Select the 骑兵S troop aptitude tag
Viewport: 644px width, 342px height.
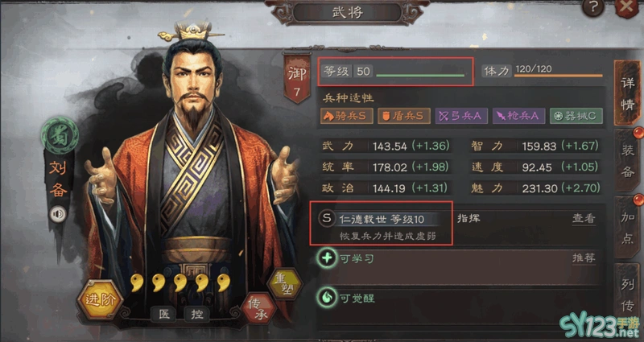pyautogui.click(x=347, y=116)
